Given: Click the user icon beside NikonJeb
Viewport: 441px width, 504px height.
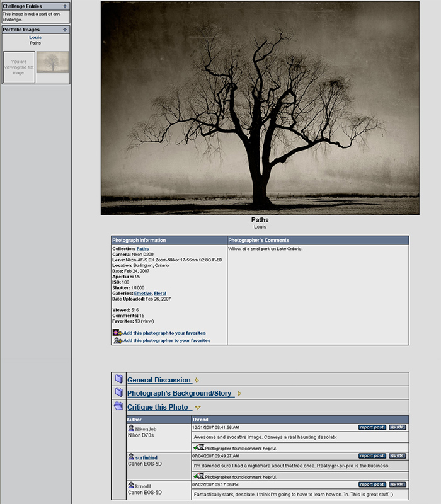Looking at the screenshot, I should tap(131, 428).
